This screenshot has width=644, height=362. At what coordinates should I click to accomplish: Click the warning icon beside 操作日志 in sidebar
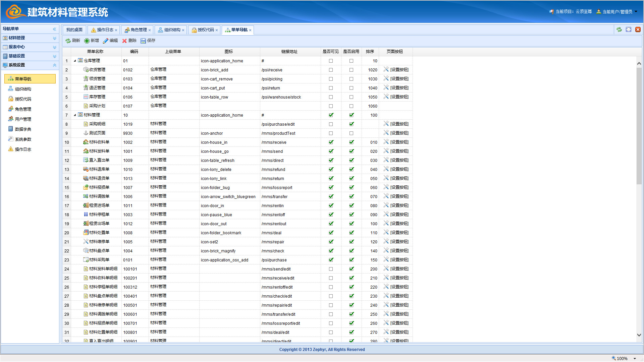pyautogui.click(x=11, y=149)
